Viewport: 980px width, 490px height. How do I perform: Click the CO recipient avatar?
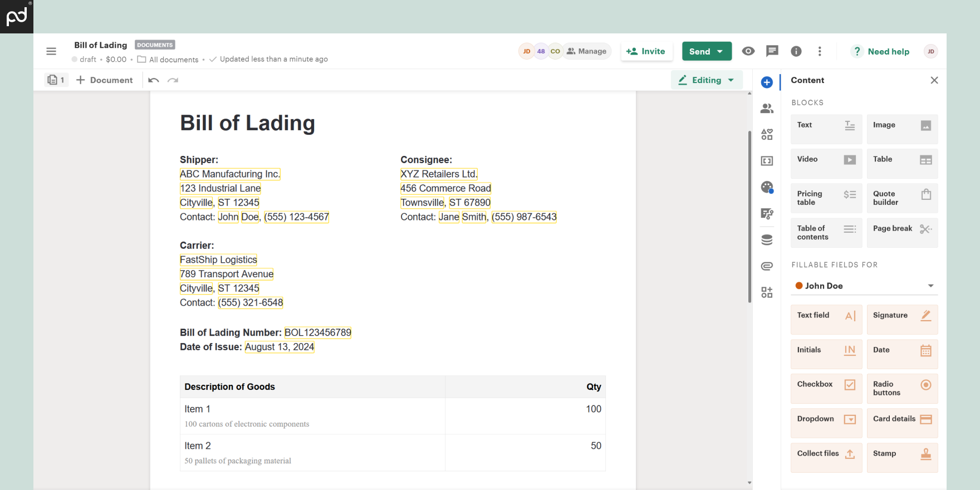pyautogui.click(x=555, y=51)
